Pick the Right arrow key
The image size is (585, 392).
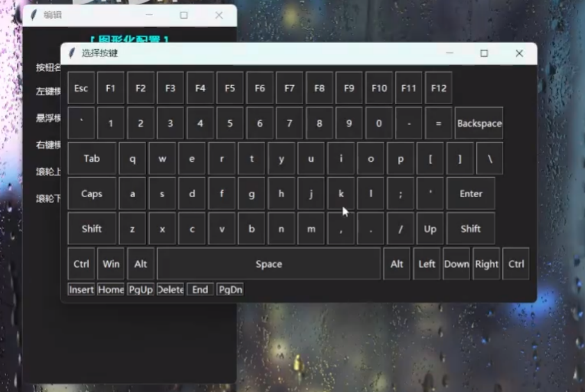486,264
